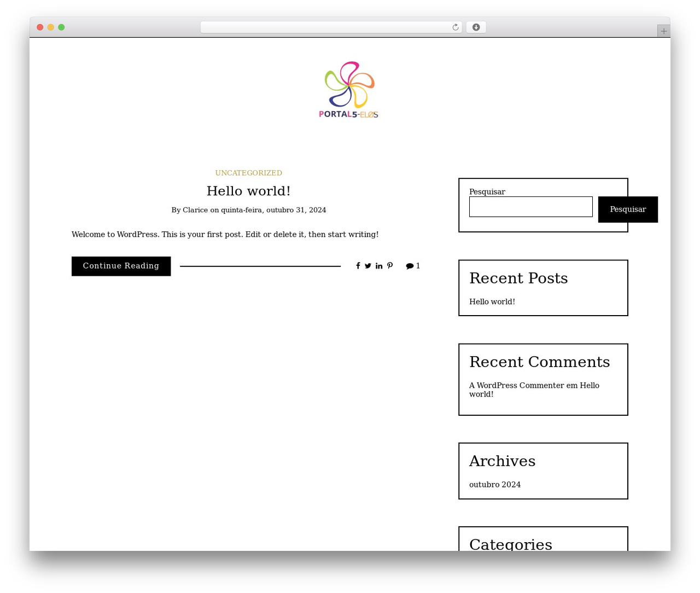Click the post author and date line
The height and width of the screenshot is (593, 700).
click(x=249, y=210)
